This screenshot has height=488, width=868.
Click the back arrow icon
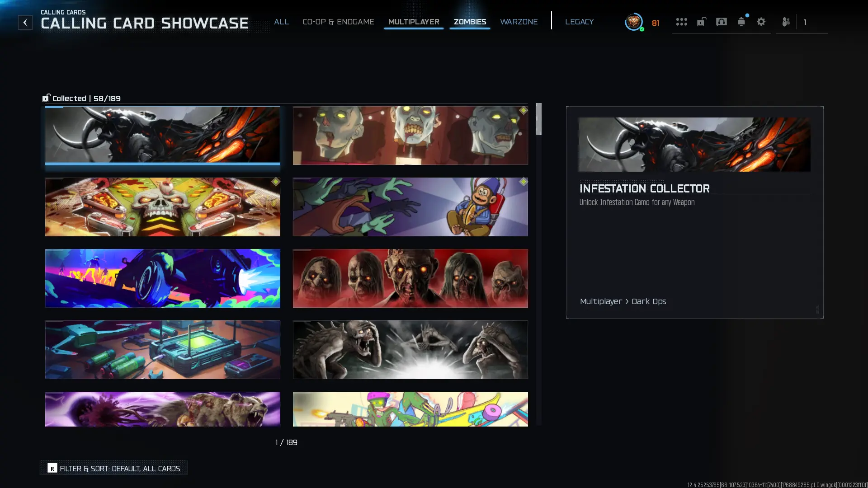coord(25,22)
